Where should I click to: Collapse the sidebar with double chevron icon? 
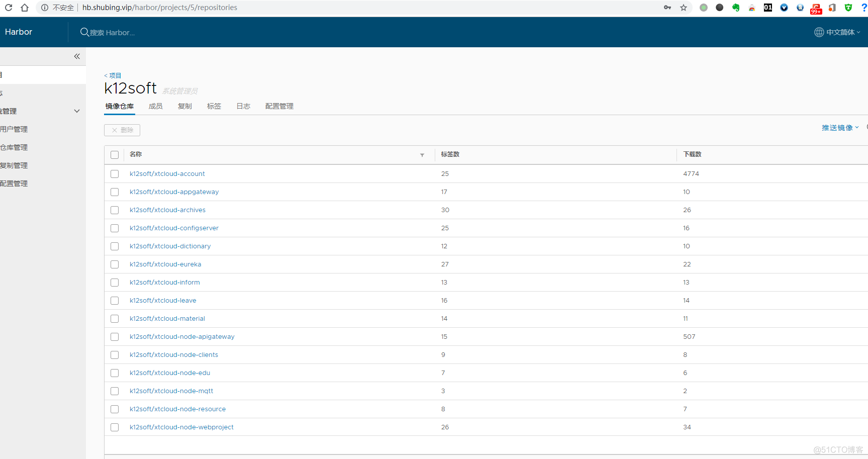[x=77, y=56]
